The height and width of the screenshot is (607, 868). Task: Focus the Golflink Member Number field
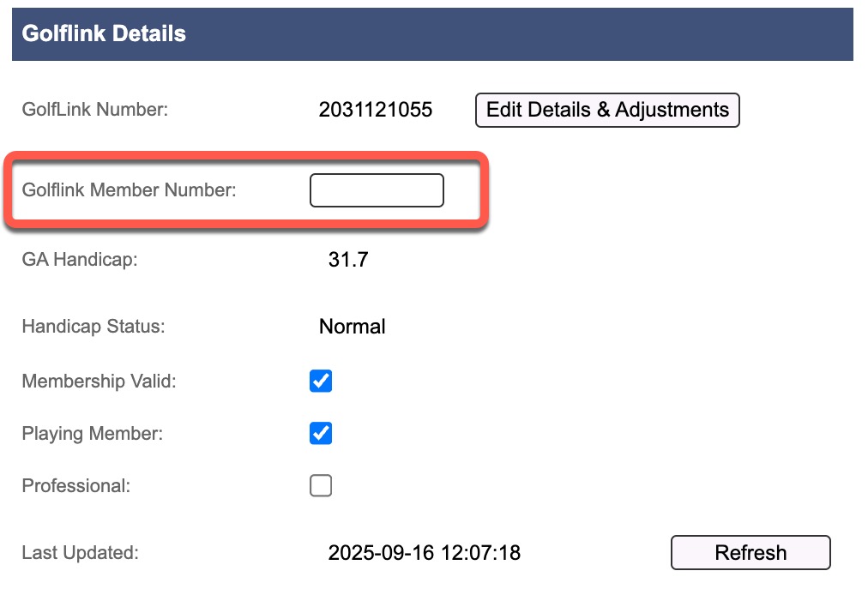[377, 190]
